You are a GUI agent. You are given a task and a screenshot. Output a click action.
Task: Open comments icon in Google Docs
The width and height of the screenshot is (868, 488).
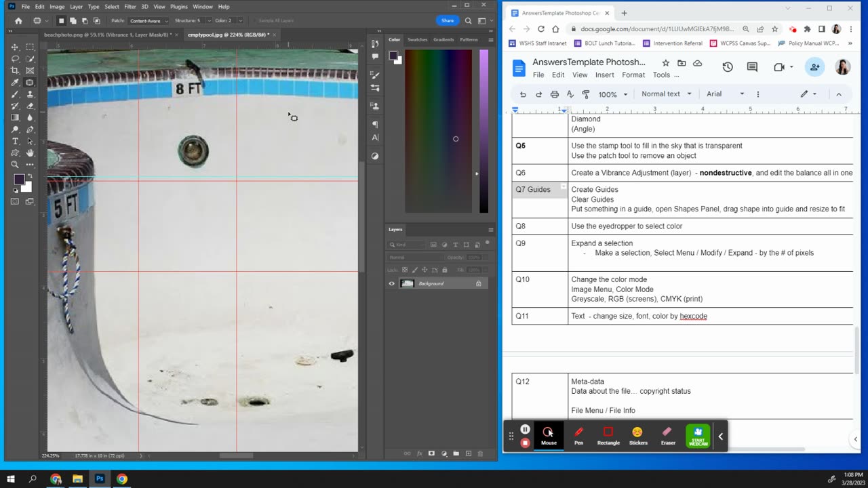click(x=752, y=67)
